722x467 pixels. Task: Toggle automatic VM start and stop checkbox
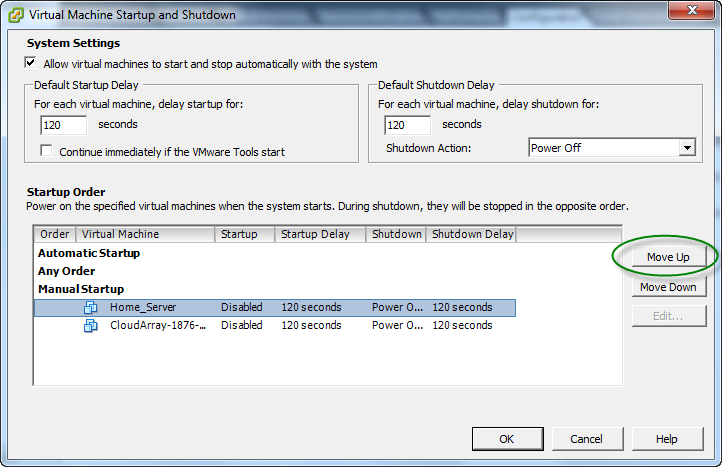pyautogui.click(x=31, y=64)
